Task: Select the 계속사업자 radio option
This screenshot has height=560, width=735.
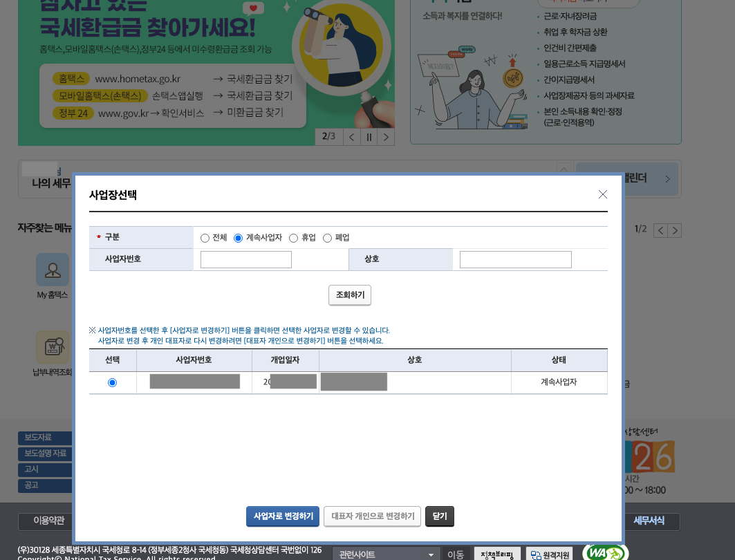Action: click(x=238, y=238)
